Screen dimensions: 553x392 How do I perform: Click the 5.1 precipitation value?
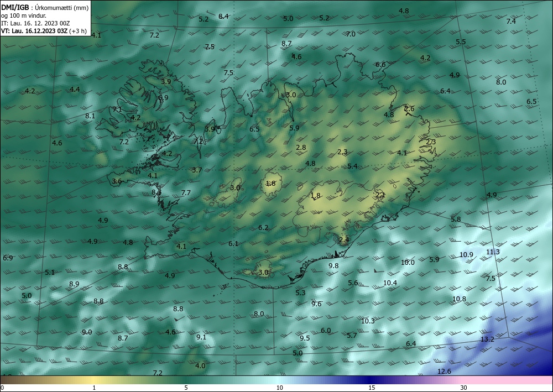pos(50,272)
